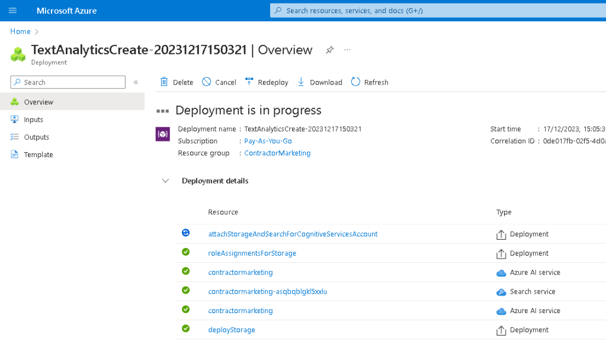Click the Redeploy icon

pyautogui.click(x=249, y=82)
